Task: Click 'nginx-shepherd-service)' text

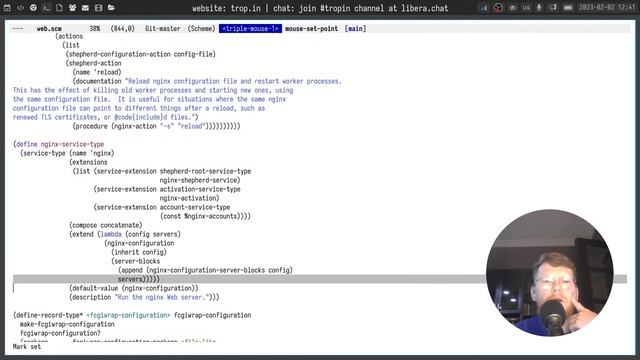Action: pos(200,180)
